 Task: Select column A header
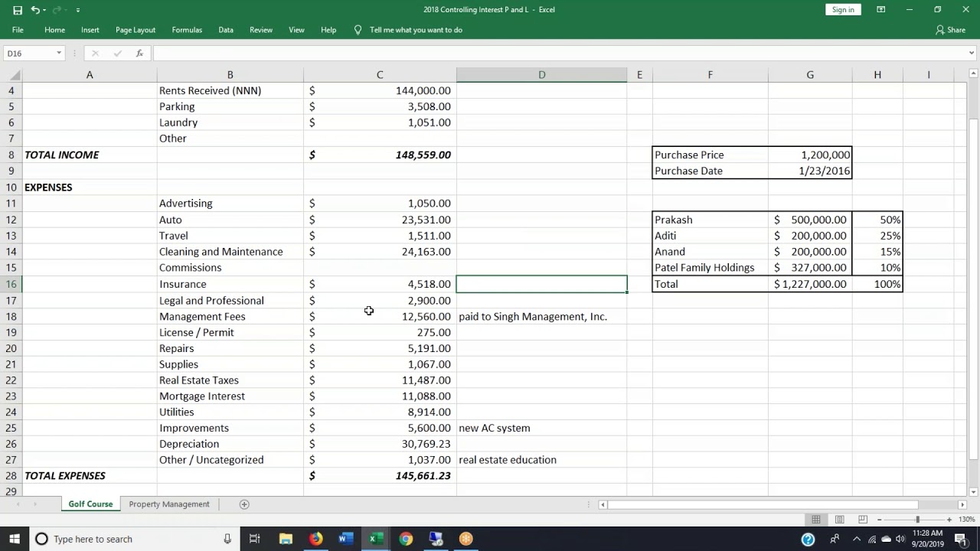(x=90, y=75)
